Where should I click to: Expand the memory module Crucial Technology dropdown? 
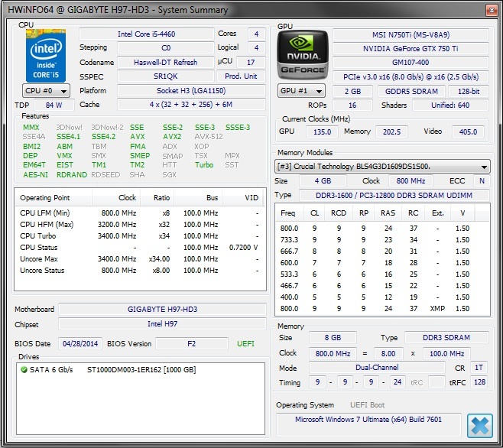pyautogui.click(x=382, y=167)
